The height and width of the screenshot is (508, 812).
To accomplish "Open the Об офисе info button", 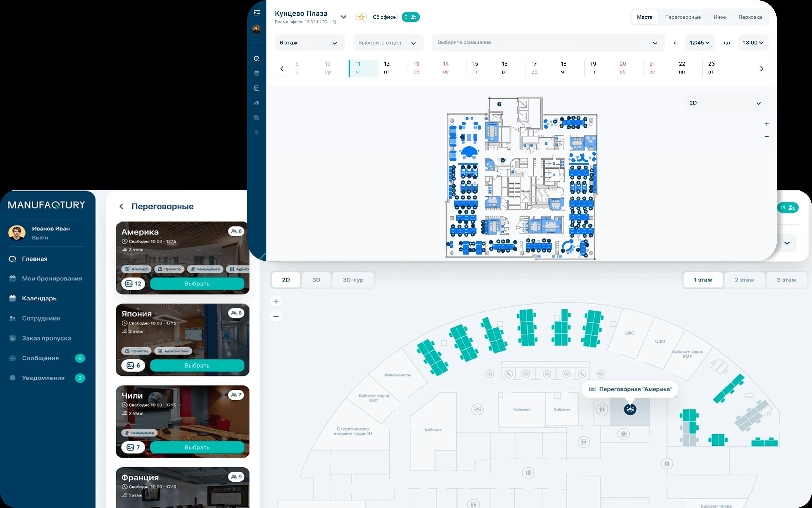I will 384,17.
